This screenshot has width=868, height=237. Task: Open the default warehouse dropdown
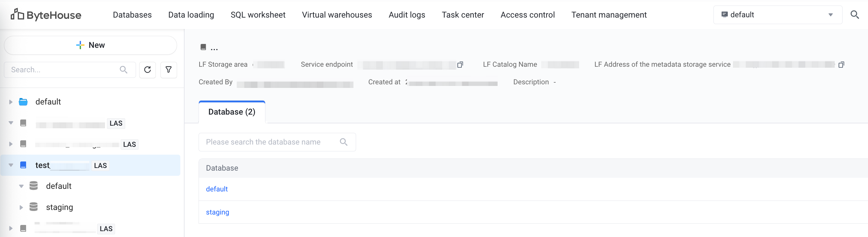tap(777, 15)
